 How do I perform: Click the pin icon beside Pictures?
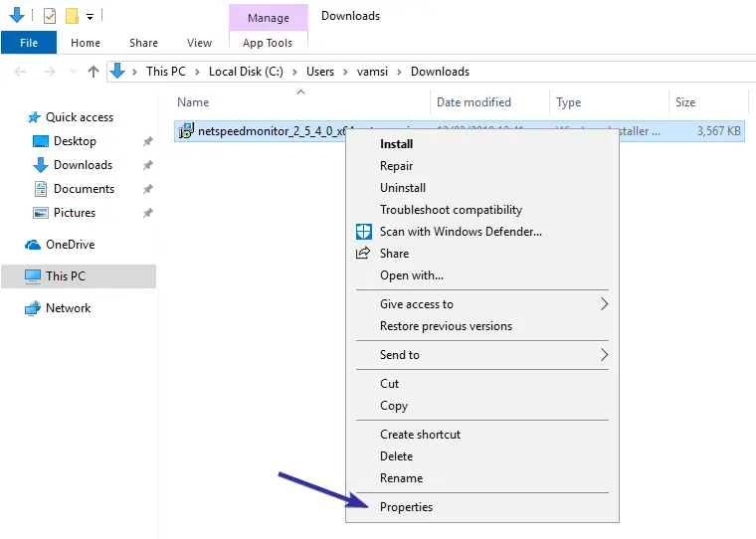147,213
